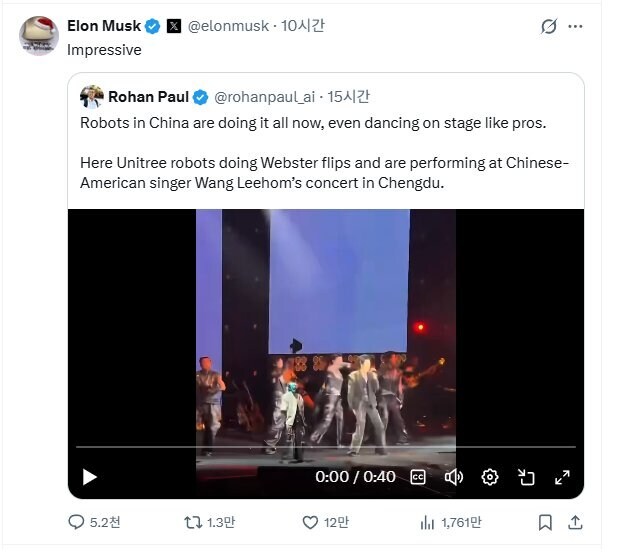This screenshot has height=555, width=620.
Task: Share the tweet with upload icon
Action: [x=575, y=522]
